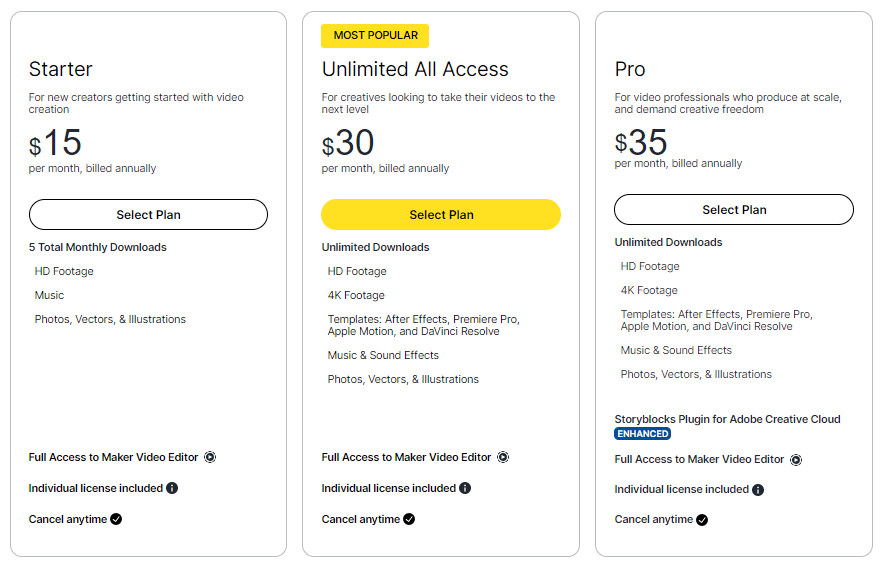This screenshot has height=565, width=885.
Task: Click the MOST POPULAR yellow badge
Action: (375, 36)
